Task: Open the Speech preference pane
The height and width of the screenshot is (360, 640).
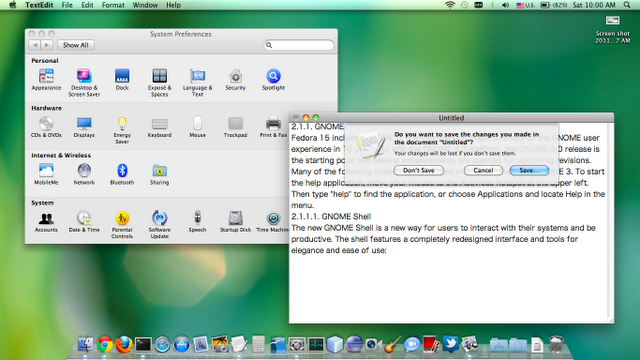Action: tap(198, 221)
